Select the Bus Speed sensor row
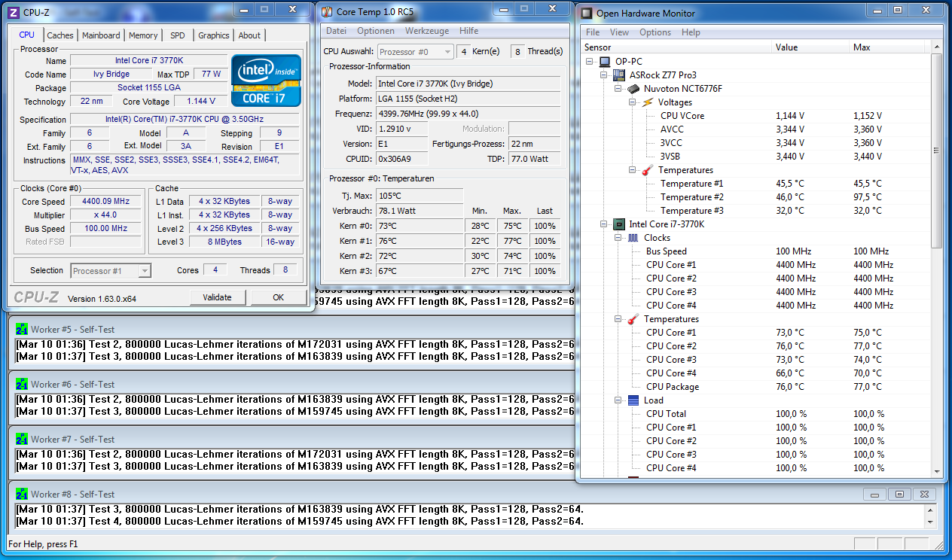The width and height of the screenshot is (952, 560). click(756, 251)
